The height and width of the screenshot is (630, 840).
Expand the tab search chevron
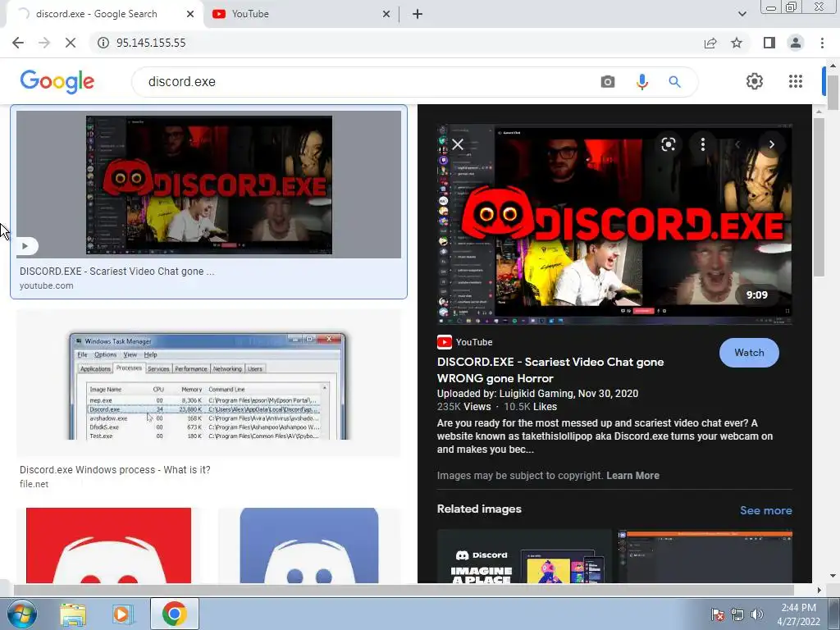[x=742, y=14]
